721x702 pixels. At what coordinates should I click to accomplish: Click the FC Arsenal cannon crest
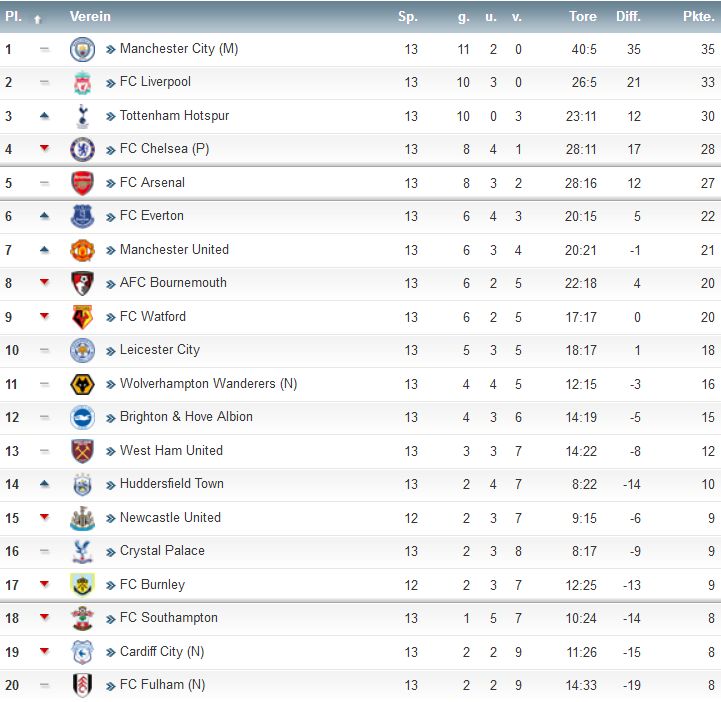tap(82, 183)
